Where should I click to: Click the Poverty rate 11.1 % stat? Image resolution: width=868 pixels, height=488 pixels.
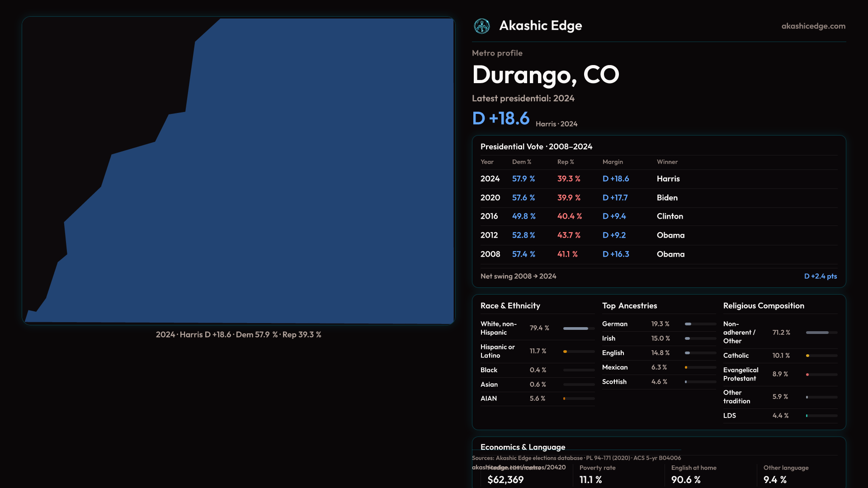(591, 479)
